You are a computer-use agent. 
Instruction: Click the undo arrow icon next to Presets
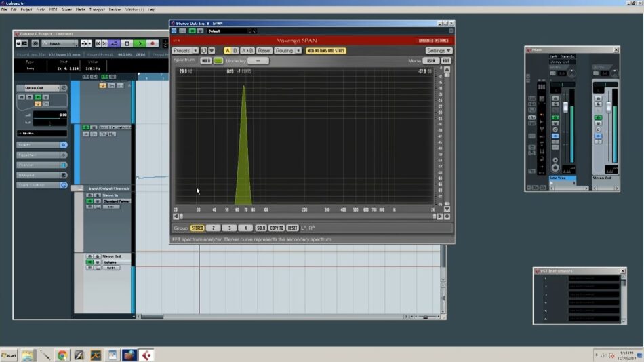(204, 51)
